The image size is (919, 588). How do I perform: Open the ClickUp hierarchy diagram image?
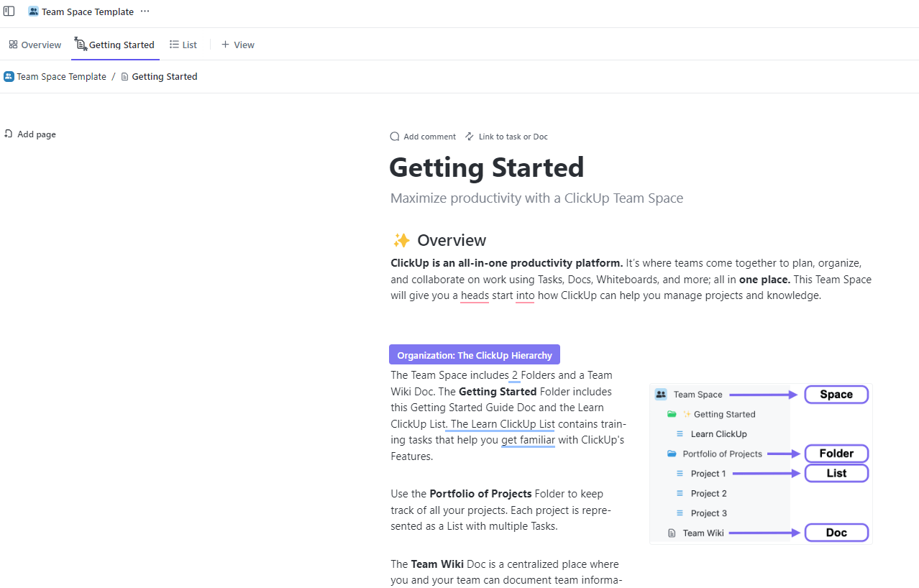pyautogui.click(x=761, y=464)
